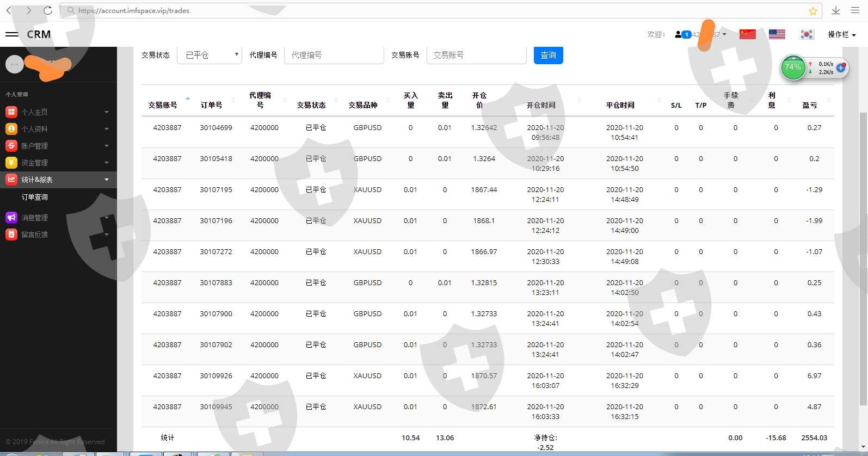868x456 pixels.
Task: Open the 交易状态 dropdown showing 已平仓
Action: tap(210, 55)
